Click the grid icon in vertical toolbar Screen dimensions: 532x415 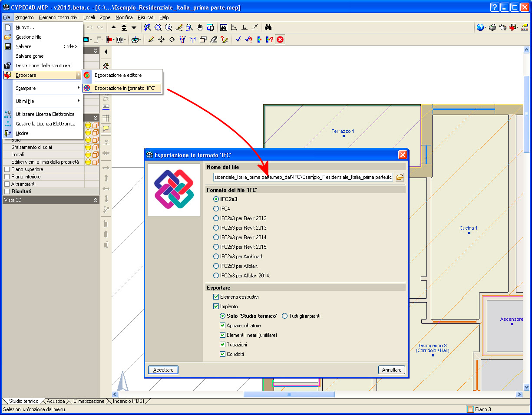coord(106,118)
